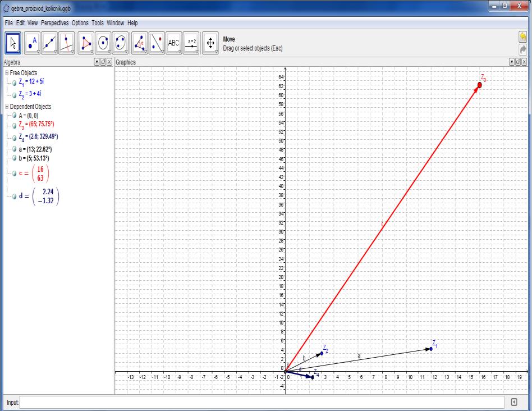Minimize the GeoGebra window
The width and height of the screenshot is (532, 411).
coord(494,6)
